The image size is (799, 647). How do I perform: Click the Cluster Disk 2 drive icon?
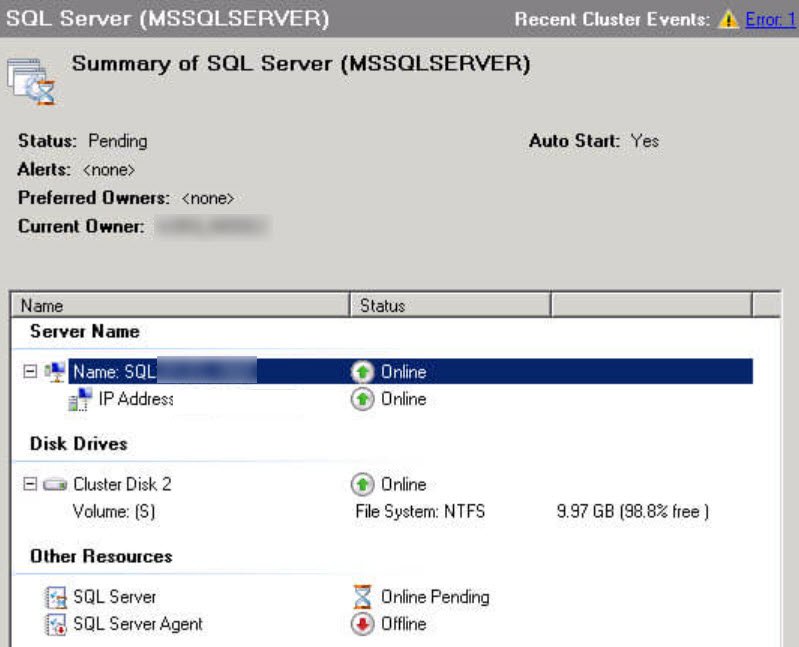pos(55,484)
